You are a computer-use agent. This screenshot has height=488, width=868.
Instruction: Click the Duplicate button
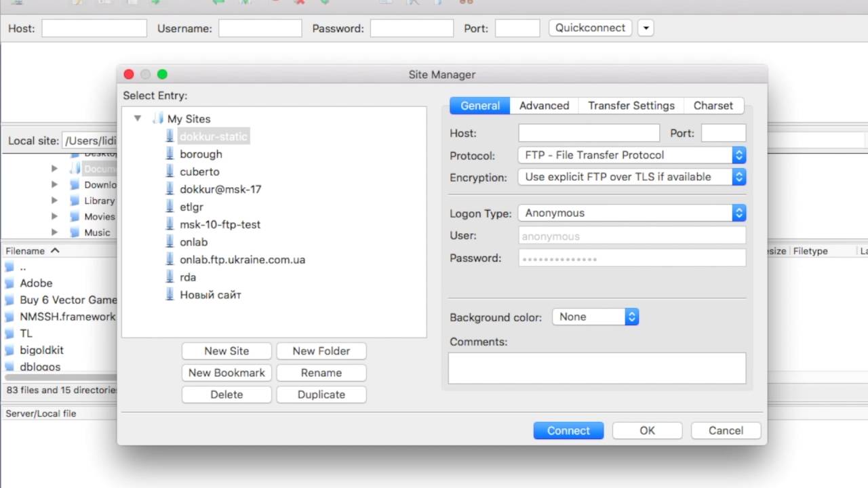(321, 394)
